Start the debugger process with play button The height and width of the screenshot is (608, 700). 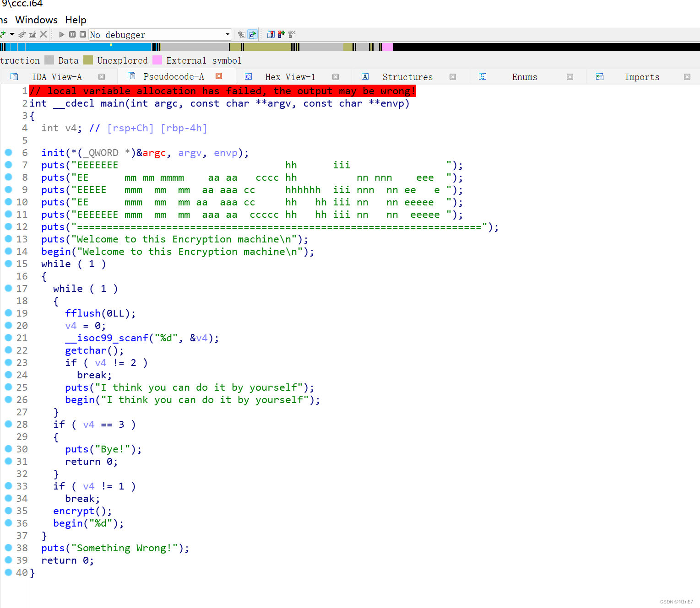[x=62, y=34]
